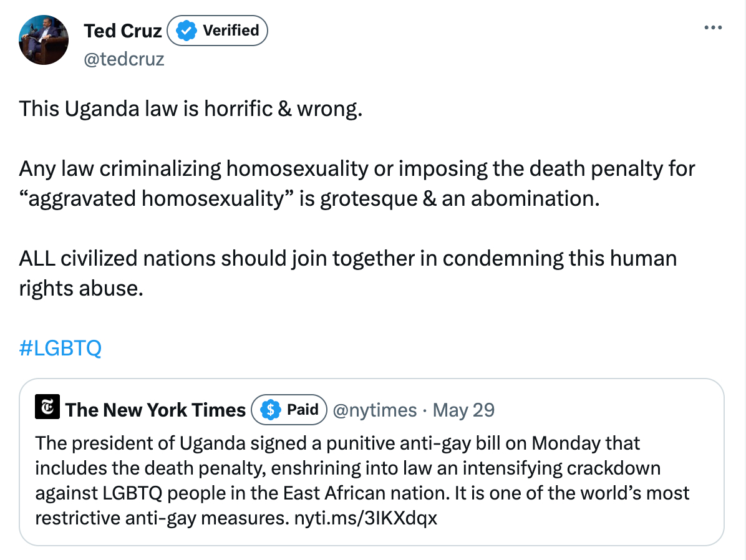Click the blue dollar-sign Paid icon
This screenshot has height=560, width=746.
tap(270, 410)
